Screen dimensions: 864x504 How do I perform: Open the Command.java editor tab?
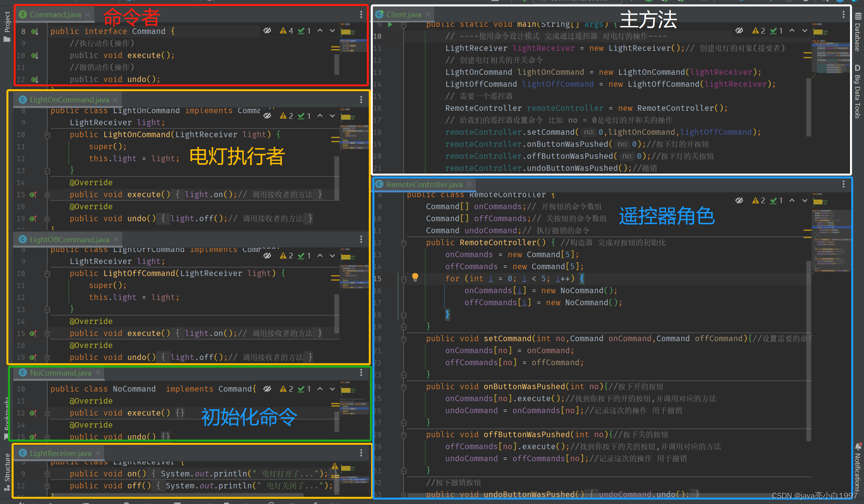click(55, 14)
